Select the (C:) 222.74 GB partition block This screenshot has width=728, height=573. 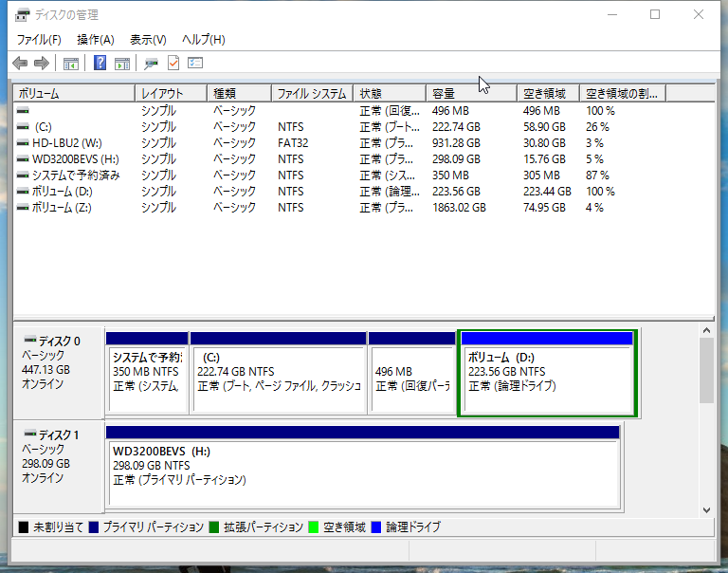click(x=279, y=373)
